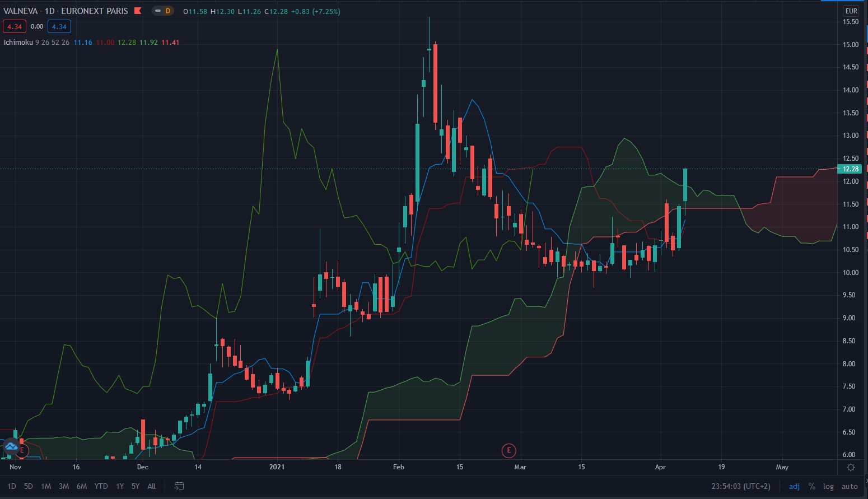Click the Ichimoku blue value 11.16
The width and height of the screenshot is (868, 499).
coord(83,43)
